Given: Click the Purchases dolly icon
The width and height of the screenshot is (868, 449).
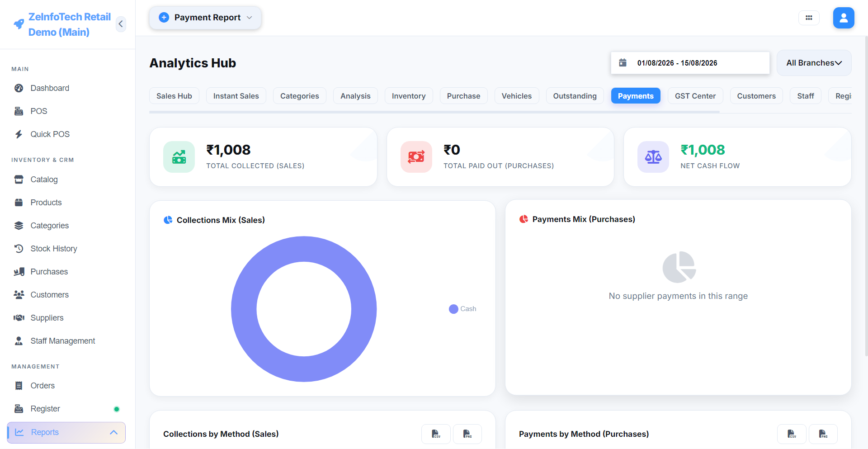Looking at the screenshot, I should (19, 272).
